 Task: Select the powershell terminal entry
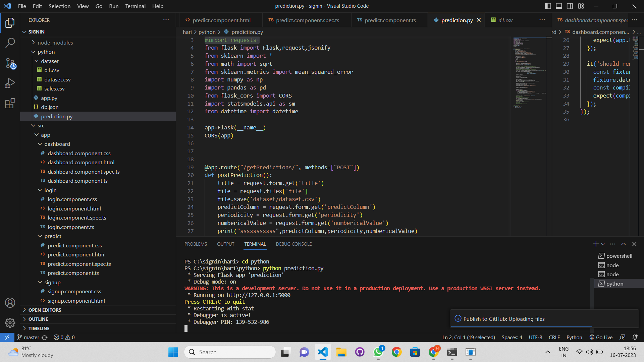(x=619, y=256)
